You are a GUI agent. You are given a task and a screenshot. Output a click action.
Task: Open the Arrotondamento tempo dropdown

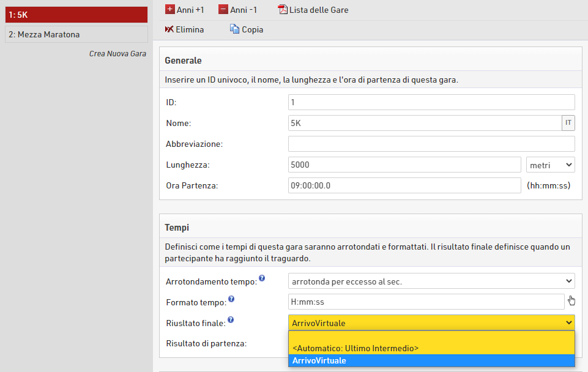pos(431,281)
